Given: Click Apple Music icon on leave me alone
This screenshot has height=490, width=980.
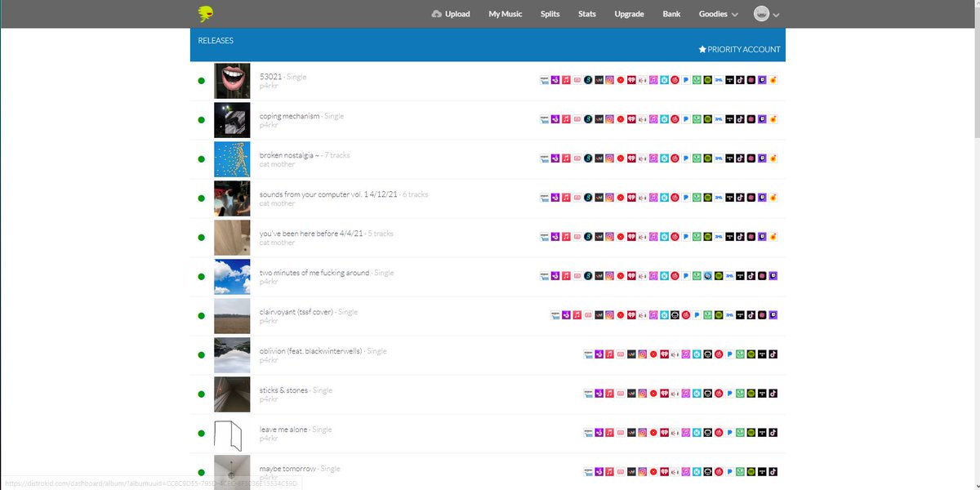Looking at the screenshot, I should (x=609, y=433).
